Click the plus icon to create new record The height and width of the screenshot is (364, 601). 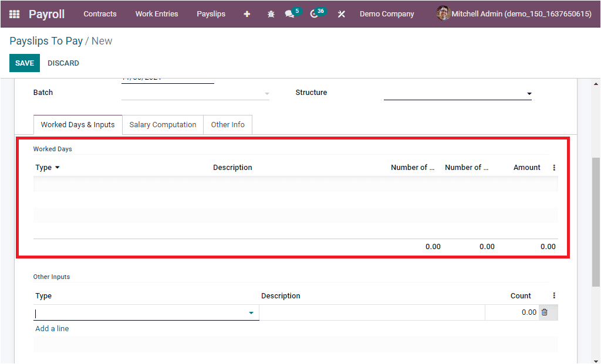coord(247,13)
